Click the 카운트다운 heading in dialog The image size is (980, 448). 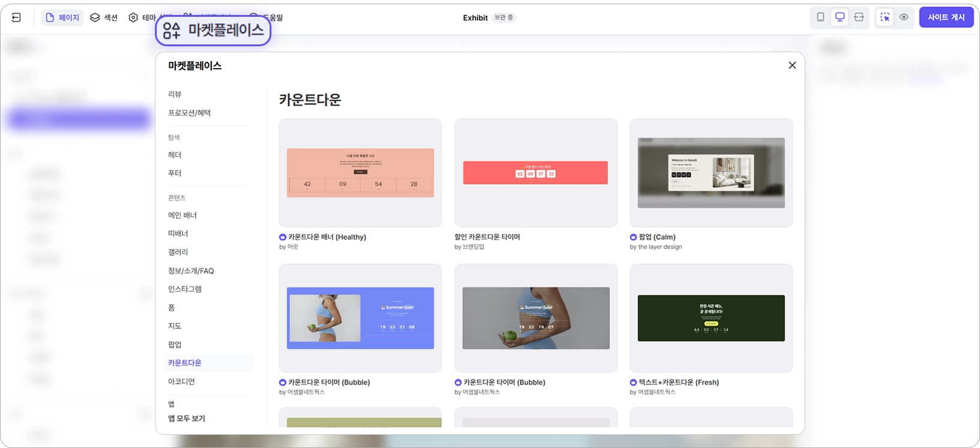(x=310, y=100)
